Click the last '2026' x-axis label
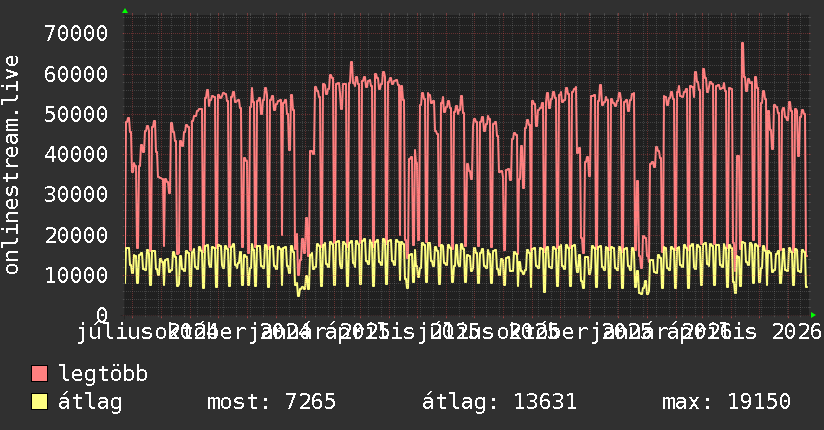Screen dimensions: 824x430 [x=796, y=332]
